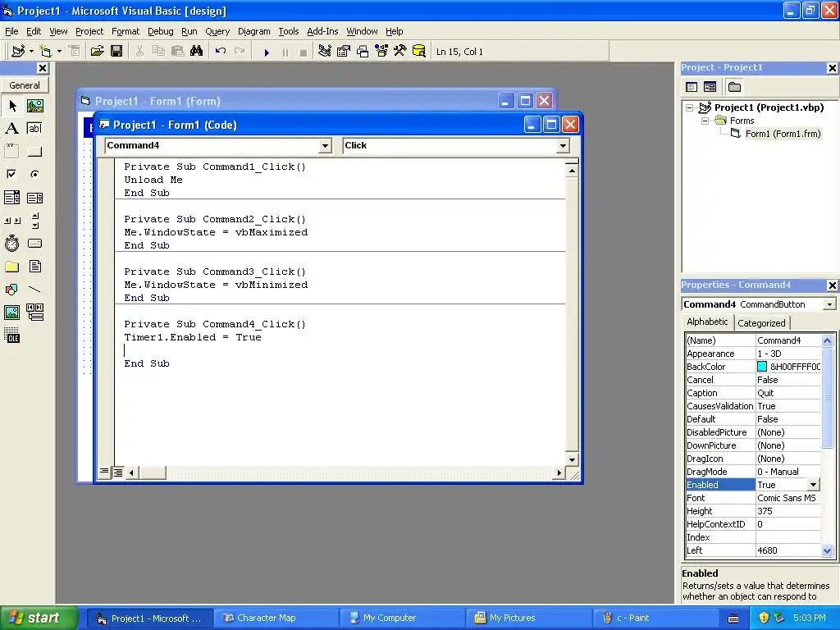Open the Debug menu

pos(161,32)
